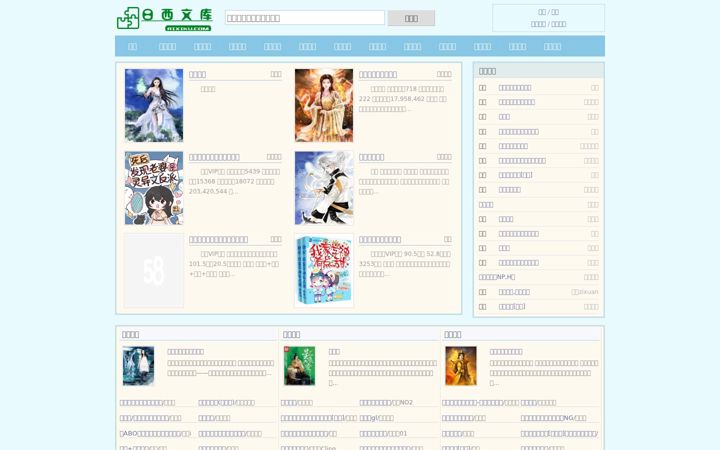720x450 pixels.
Task: Open the bottom list link ending with NO2
Action: click(386, 402)
